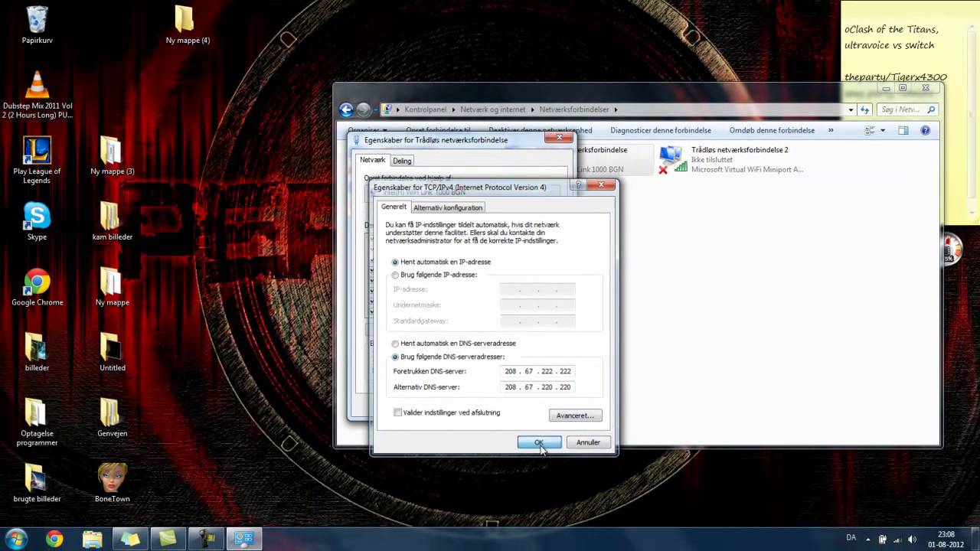Open the Ny mappe (3) folder

pos(112,155)
